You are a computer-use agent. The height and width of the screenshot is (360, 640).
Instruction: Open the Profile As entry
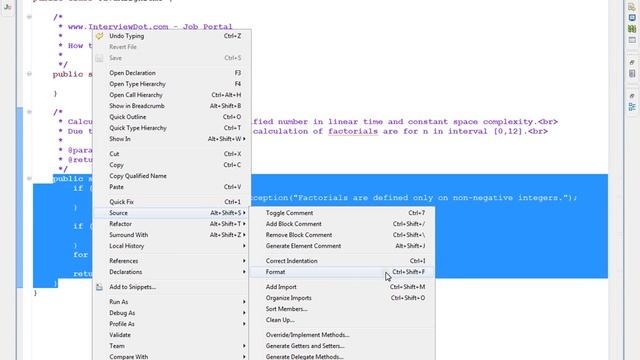(171, 324)
